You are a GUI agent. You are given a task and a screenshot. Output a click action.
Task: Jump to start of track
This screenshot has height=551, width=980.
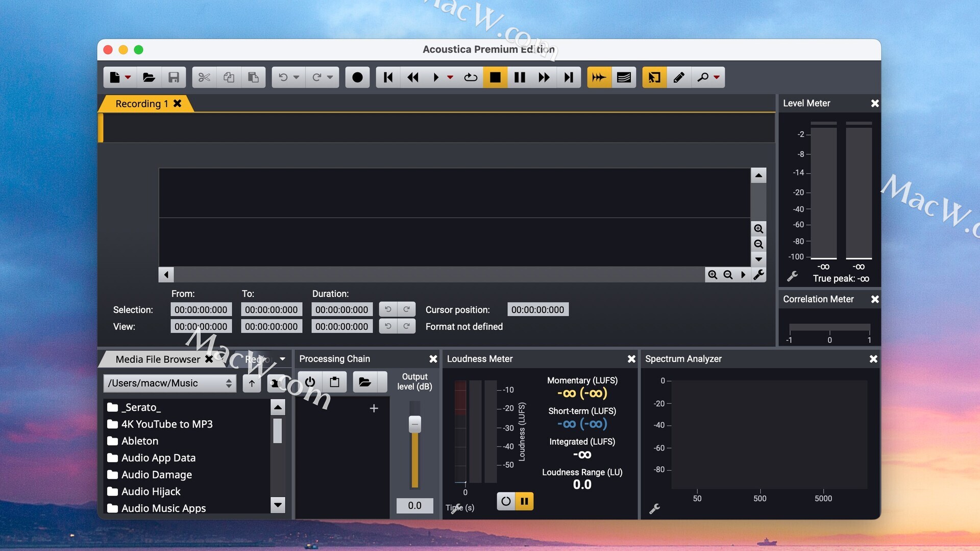tap(388, 78)
